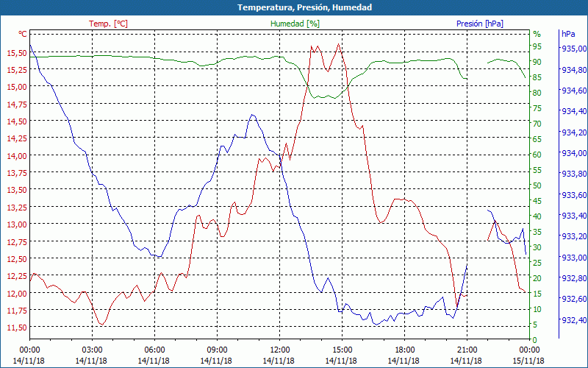Click the 18:00 time axis label
The height and width of the screenshot is (368, 588).
405,350
